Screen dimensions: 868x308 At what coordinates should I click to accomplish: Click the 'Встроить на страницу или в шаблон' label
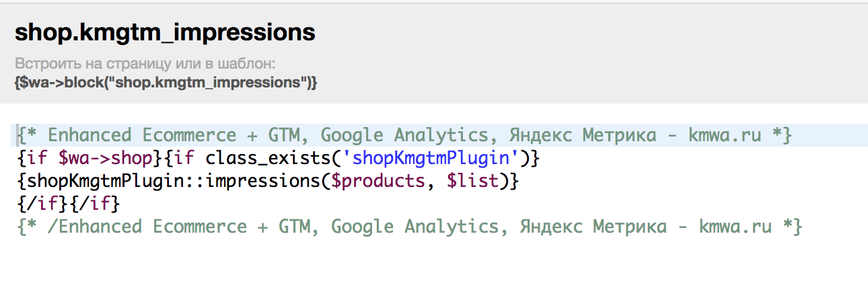pyautogui.click(x=146, y=65)
